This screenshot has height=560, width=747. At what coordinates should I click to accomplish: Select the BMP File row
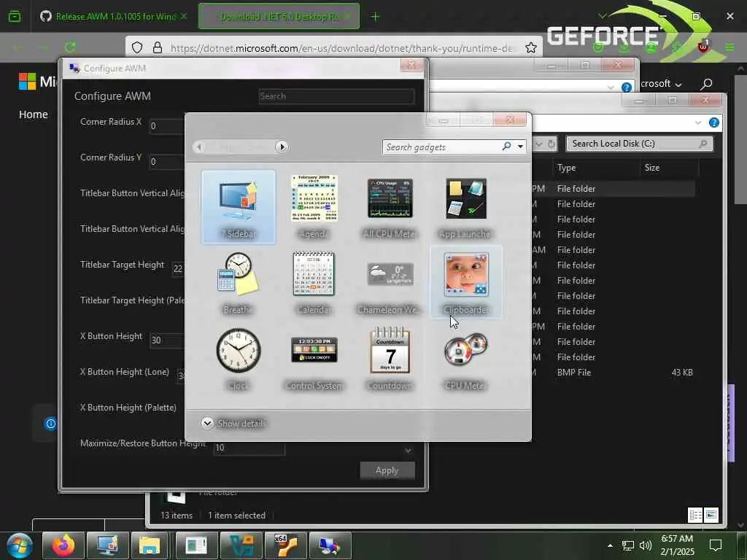(x=614, y=373)
